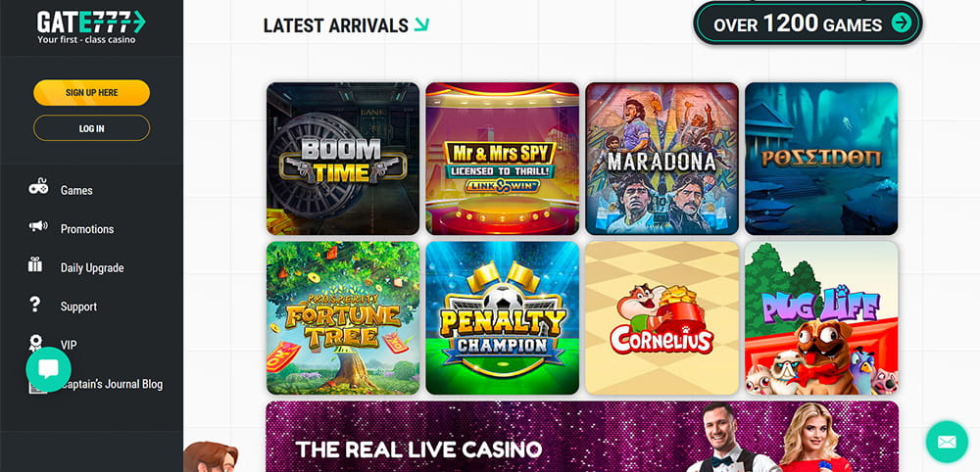This screenshot has height=472, width=980.
Task: Open the live chat bubble icon
Action: coord(48,369)
